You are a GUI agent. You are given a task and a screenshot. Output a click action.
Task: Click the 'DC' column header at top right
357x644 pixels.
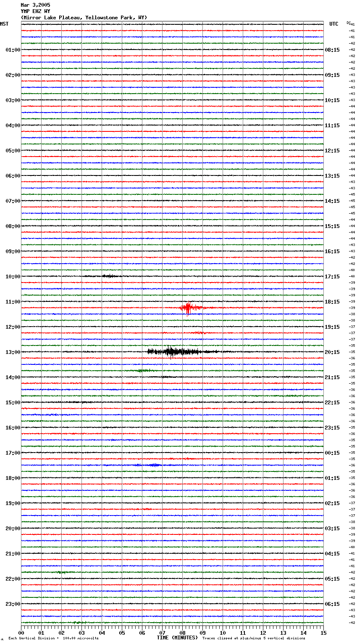[x=349, y=23]
